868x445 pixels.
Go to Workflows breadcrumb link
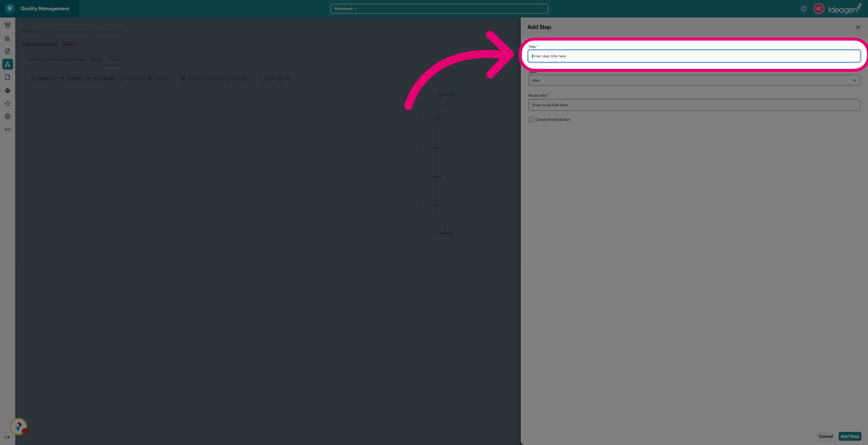pyautogui.click(x=32, y=32)
